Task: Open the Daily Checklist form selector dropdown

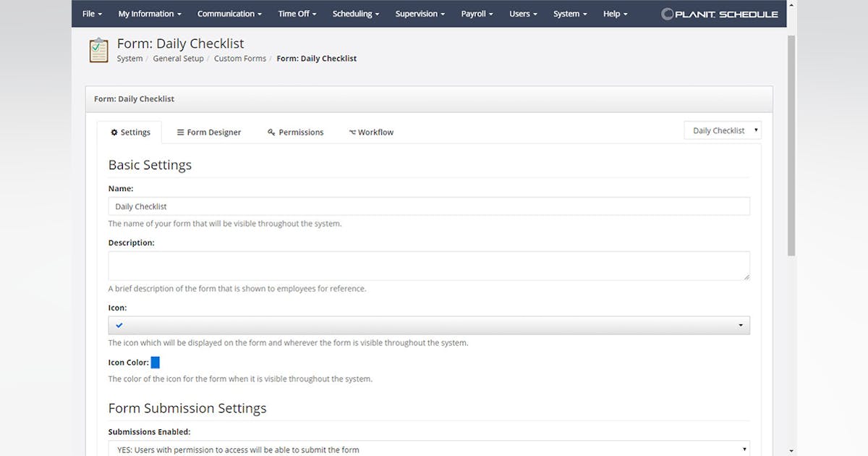Action: tap(755, 130)
